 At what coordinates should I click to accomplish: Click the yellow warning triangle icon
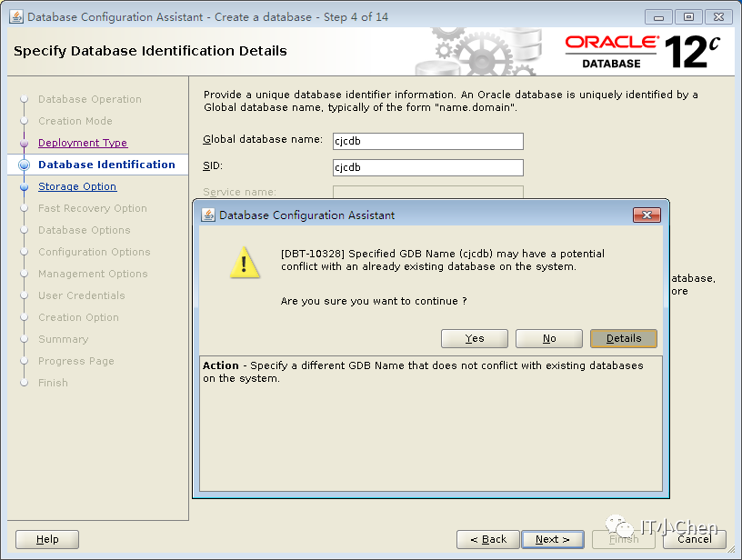pyautogui.click(x=245, y=263)
